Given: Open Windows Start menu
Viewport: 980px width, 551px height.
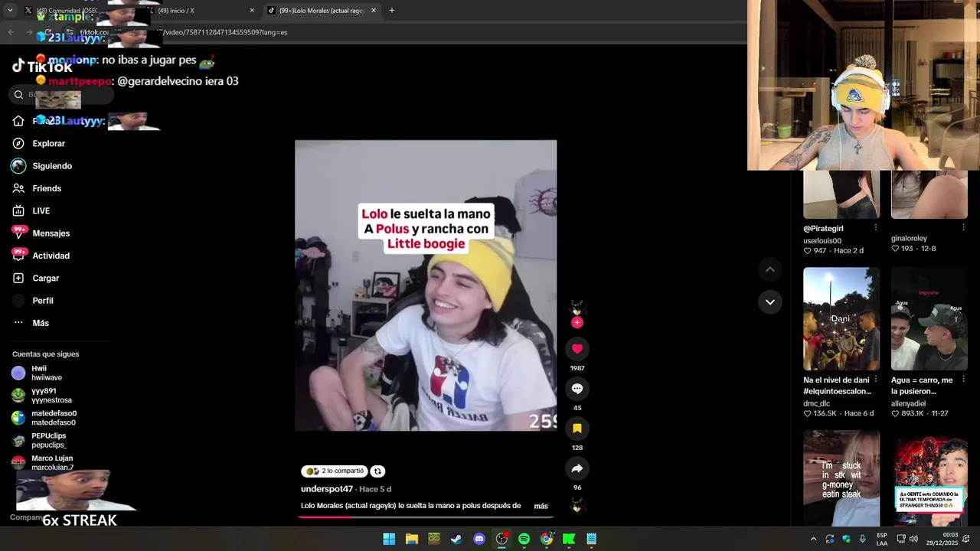Looking at the screenshot, I should tap(389, 539).
